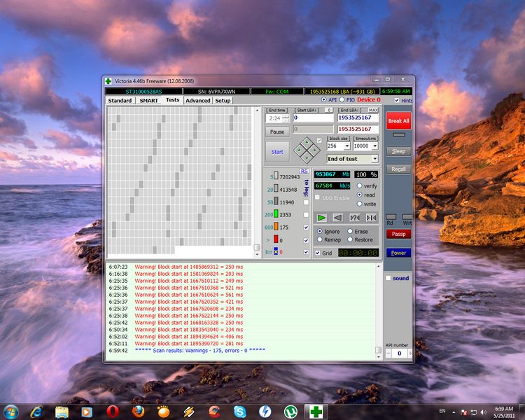
Task: Open Skype from the taskbar
Action: 239,412
